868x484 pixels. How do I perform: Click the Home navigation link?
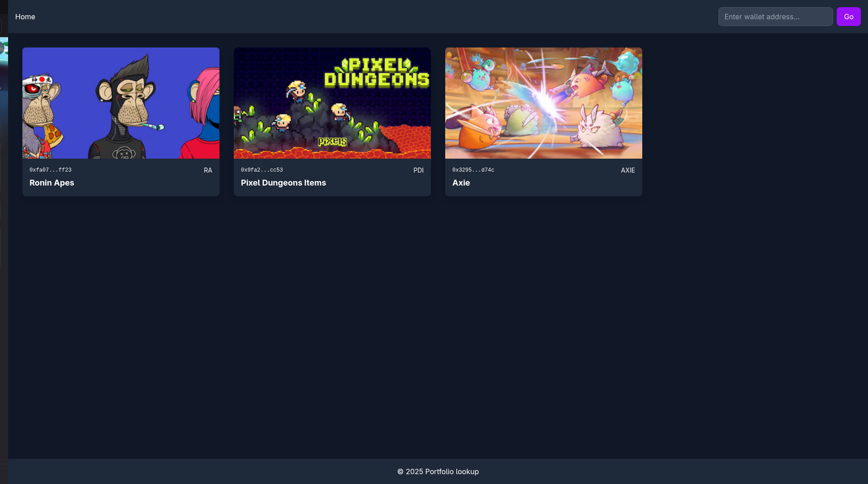click(x=25, y=17)
